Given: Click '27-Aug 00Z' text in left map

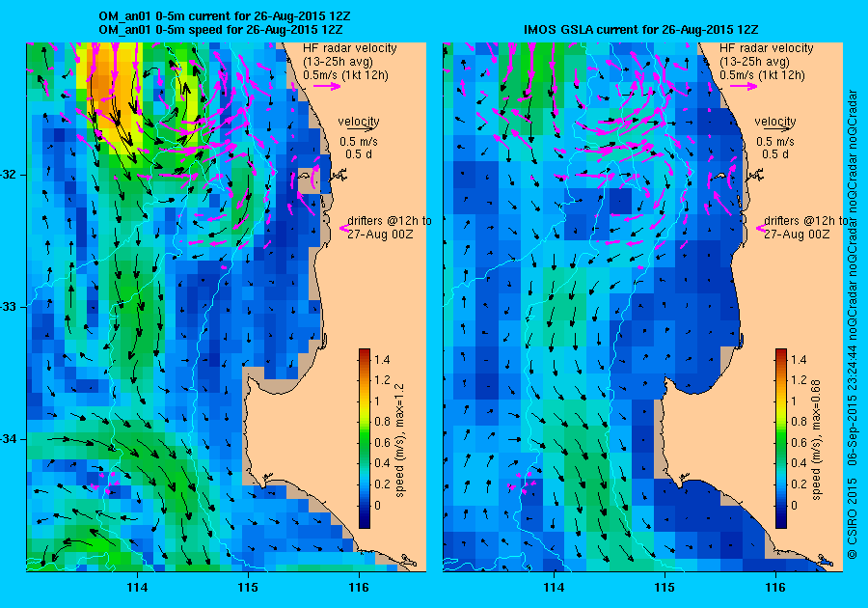Looking at the screenshot, I should point(380,235).
